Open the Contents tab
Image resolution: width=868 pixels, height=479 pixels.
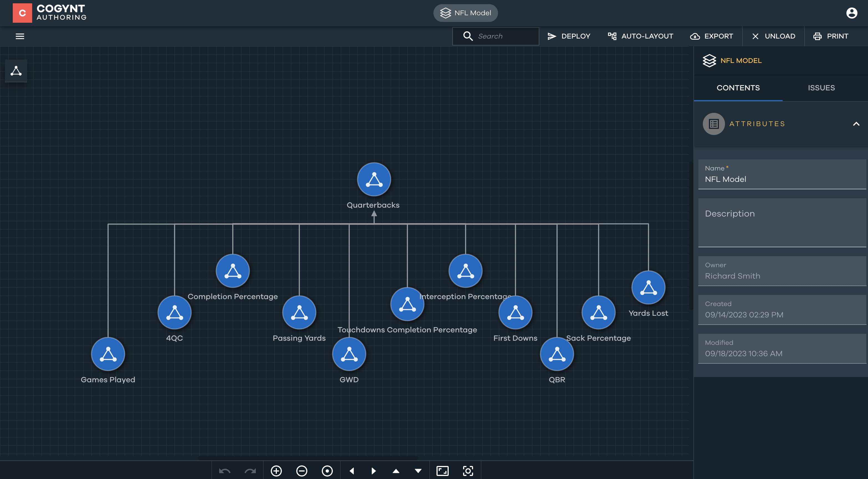tap(738, 88)
